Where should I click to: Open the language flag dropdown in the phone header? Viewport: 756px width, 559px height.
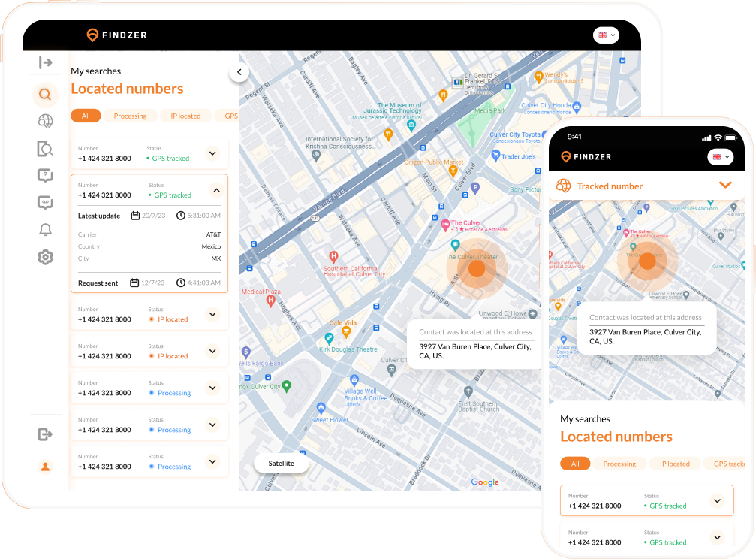tap(720, 157)
